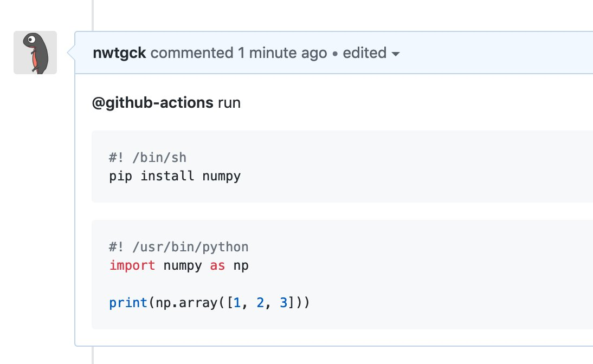
Task: Click the arrow connecting avatar to comment
Action: click(x=69, y=53)
